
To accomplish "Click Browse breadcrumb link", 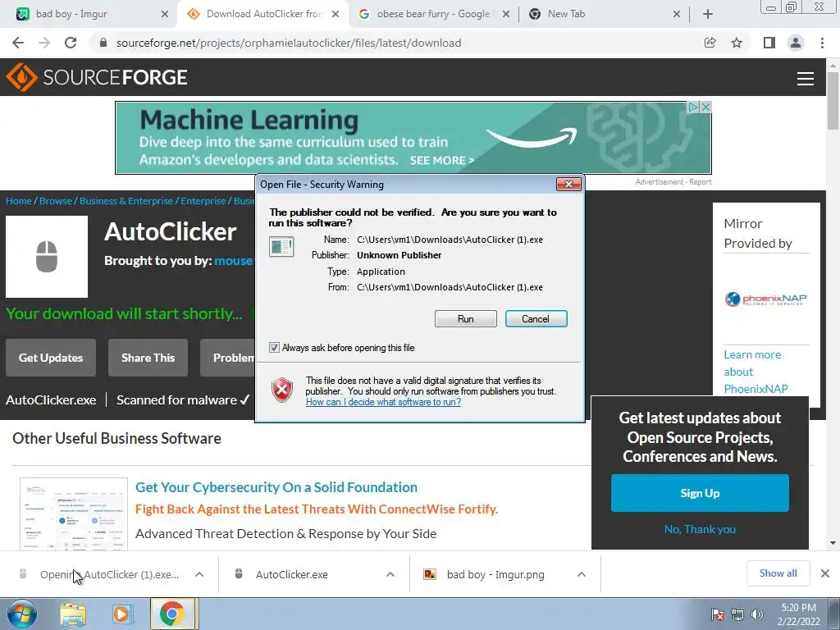I will [x=56, y=201].
